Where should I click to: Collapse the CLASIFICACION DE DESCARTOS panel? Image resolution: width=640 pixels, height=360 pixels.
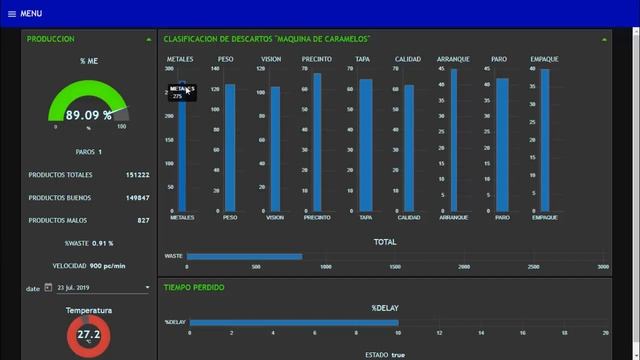pyautogui.click(x=604, y=40)
